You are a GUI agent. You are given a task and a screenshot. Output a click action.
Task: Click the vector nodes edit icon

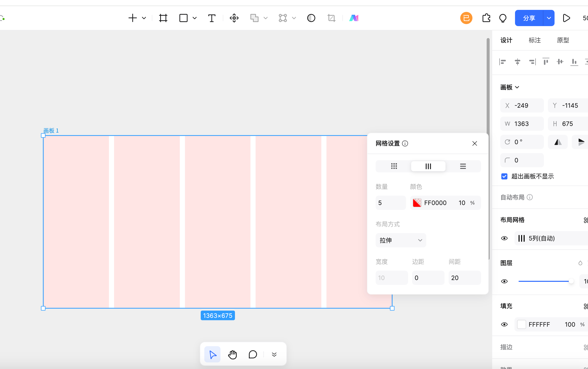click(x=283, y=18)
